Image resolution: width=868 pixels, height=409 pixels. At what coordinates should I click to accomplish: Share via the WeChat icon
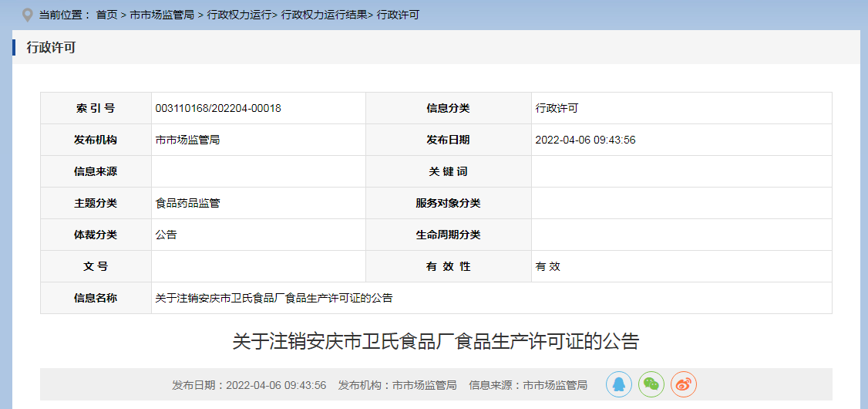point(651,384)
